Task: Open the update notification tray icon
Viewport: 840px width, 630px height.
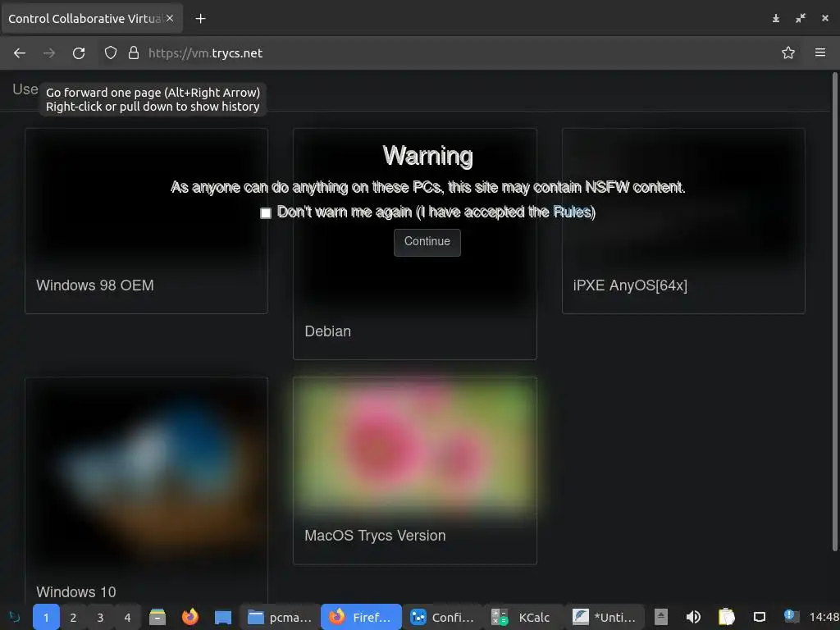Action: tap(791, 616)
